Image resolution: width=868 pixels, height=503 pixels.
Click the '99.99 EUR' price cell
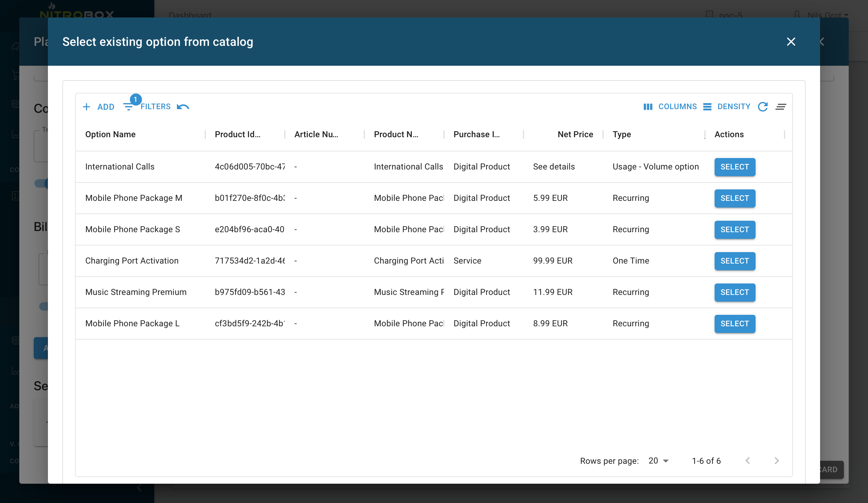pyautogui.click(x=553, y=261)
